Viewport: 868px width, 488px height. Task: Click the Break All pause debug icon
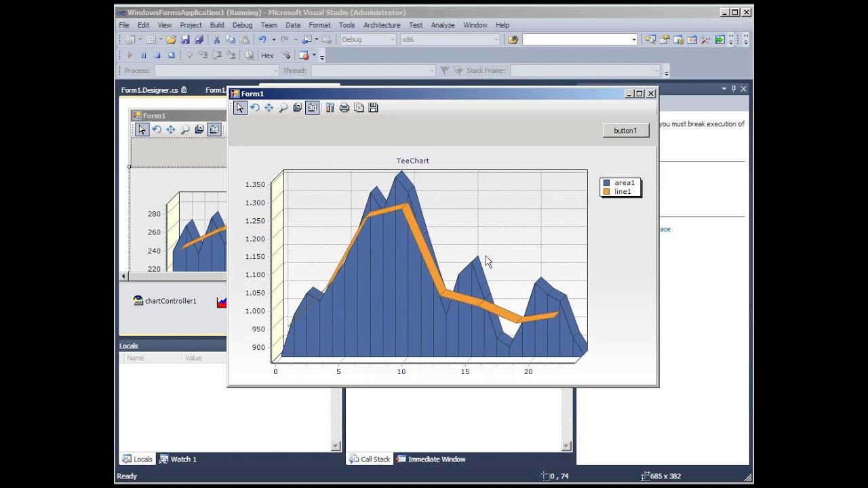(x=143, y=56)
